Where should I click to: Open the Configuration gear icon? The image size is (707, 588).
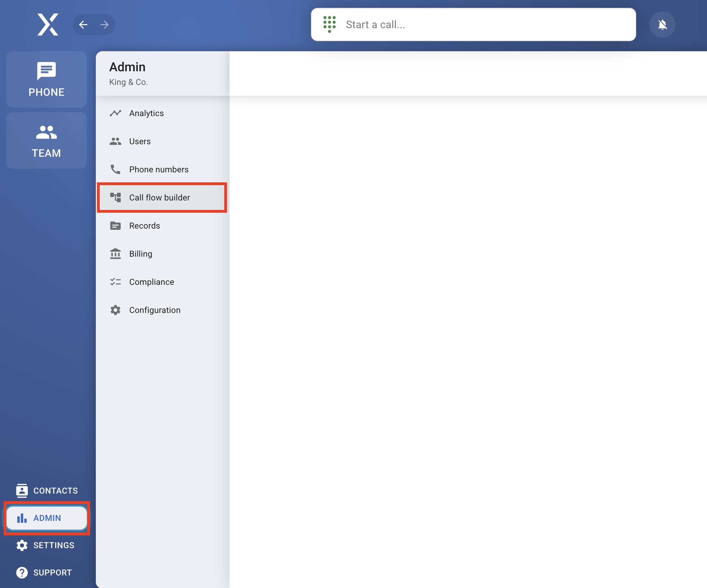point(116,310)
